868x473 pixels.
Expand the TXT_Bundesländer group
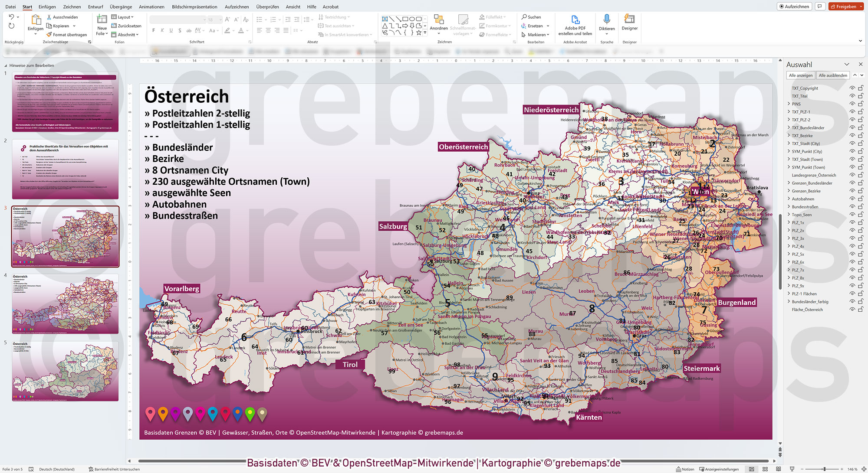tap(789, 127)
